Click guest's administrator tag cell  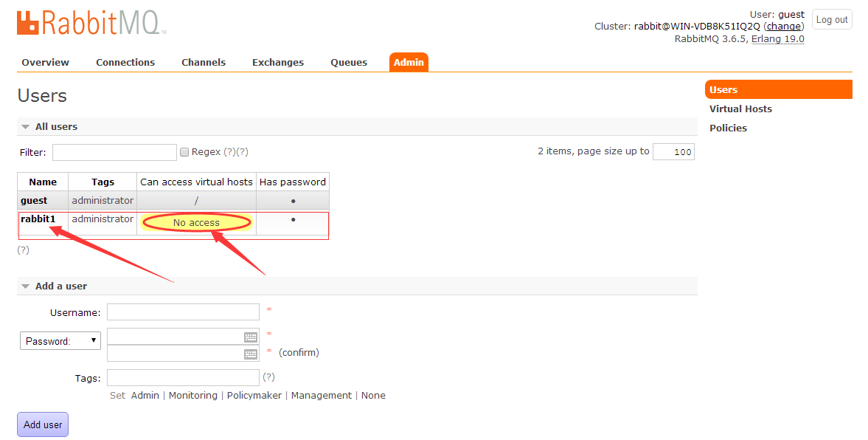[103, 200]
